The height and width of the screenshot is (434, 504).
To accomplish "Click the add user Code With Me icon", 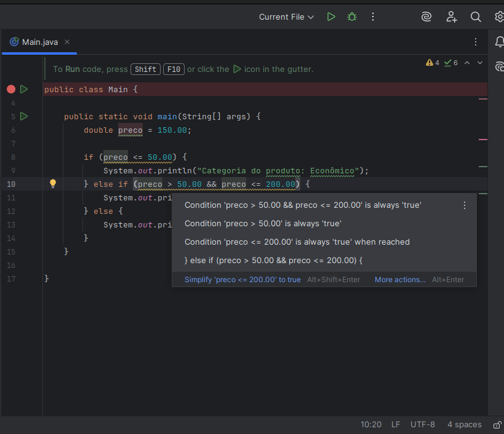I will point(452,17).
